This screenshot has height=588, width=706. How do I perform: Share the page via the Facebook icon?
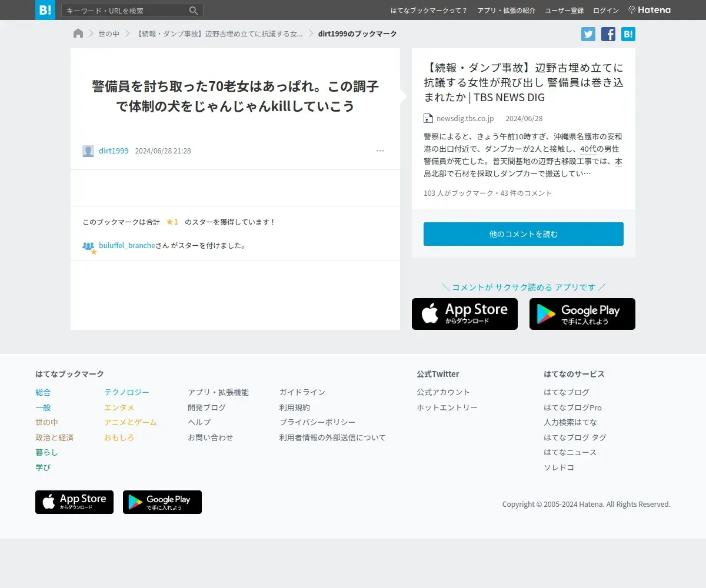coord(608,34)
